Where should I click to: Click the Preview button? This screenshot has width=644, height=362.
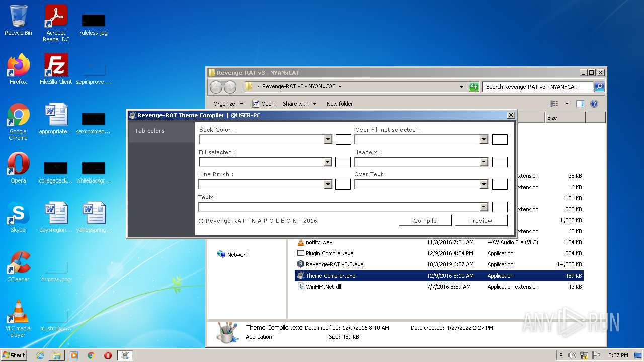481,221
